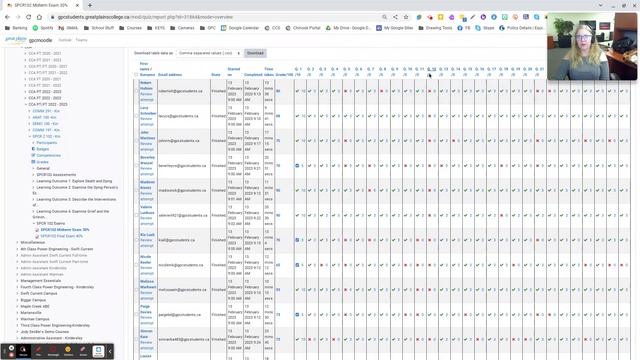640x360 pixels.
Task: Open the Outlook link in Moodle header
Action: [64, 40]
